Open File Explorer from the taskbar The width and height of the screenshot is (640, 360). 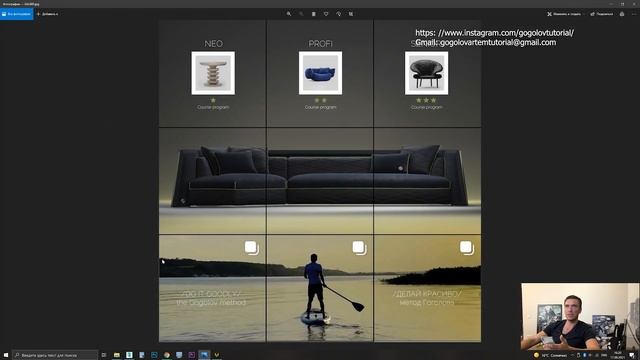[x=117, y=355]
